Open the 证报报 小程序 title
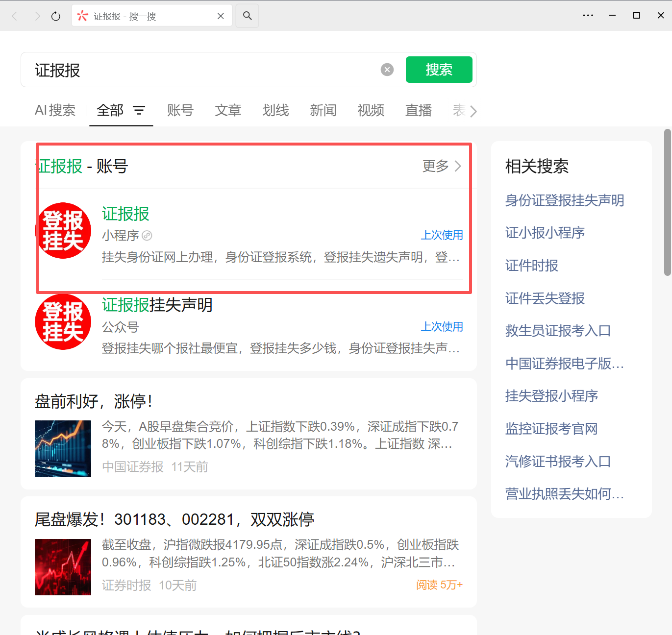 (x=125, y=214)
